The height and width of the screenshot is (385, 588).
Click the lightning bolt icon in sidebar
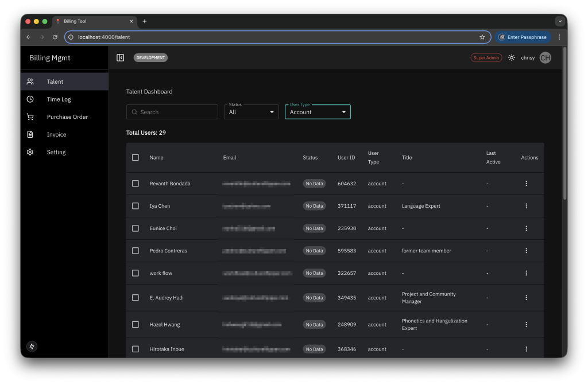[32, 347]
